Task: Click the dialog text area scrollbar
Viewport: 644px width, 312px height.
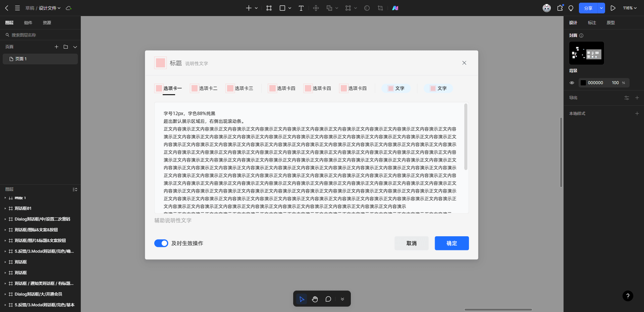Action: pos(466,137)
